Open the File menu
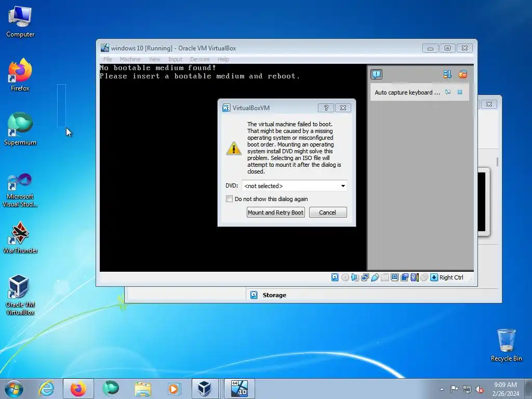The width and height of the screenshot is (532, 399). click(108, 59)
